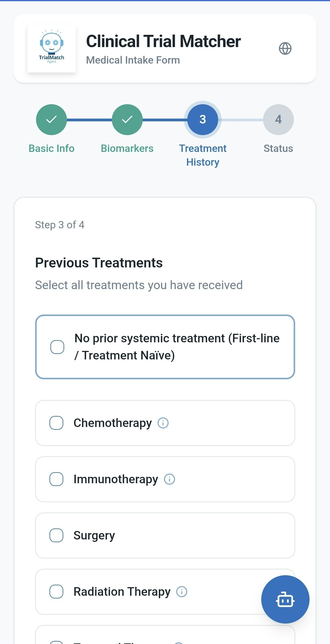Image resolution: width=330 pixels, height=644 pixels.
Task: Open the chatbot assistant floating button
Action: 285,599
